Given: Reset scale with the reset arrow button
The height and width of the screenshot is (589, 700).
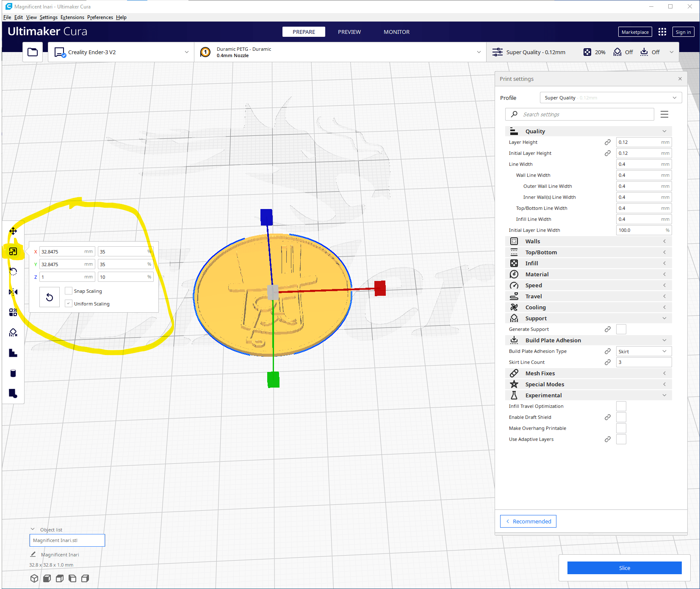Looking at the screenshot, I should [50, 297].
